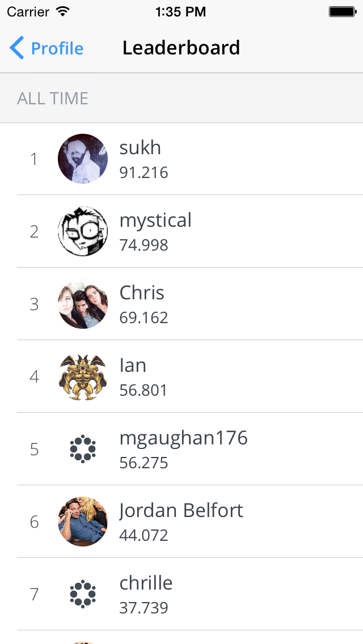The image size is (363, 644).
Task: Tap Ian's golden gargoyle avatar
Action: click(83, 376)
